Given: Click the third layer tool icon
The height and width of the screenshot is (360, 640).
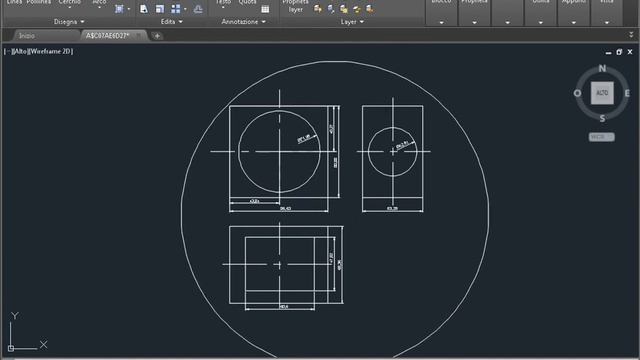Looking at the screenshot, I should point(344,9).
